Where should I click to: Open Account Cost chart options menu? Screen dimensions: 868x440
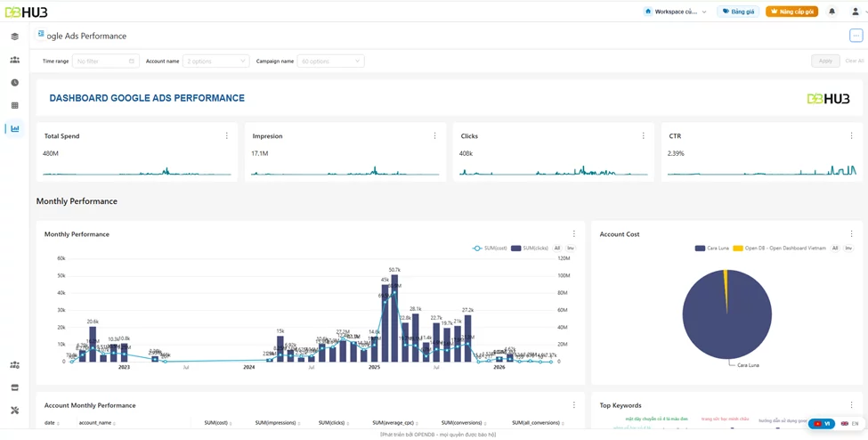[851, 234]
